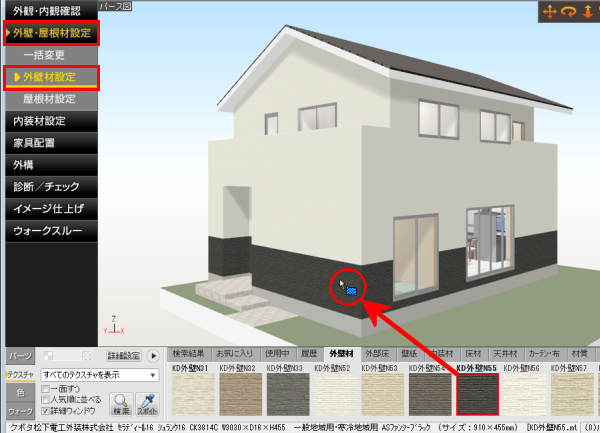Click the クボタ松下電工外装株式会社 status text

tap(62, 427)
